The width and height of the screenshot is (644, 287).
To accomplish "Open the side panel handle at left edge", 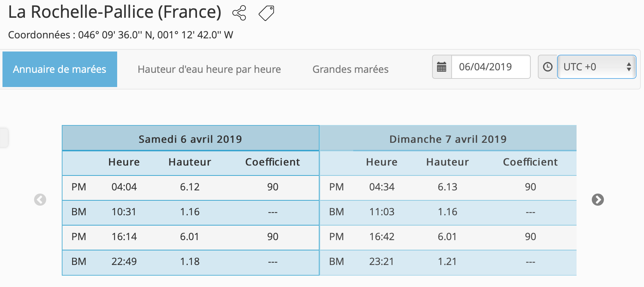I will [x=4, y=137].
